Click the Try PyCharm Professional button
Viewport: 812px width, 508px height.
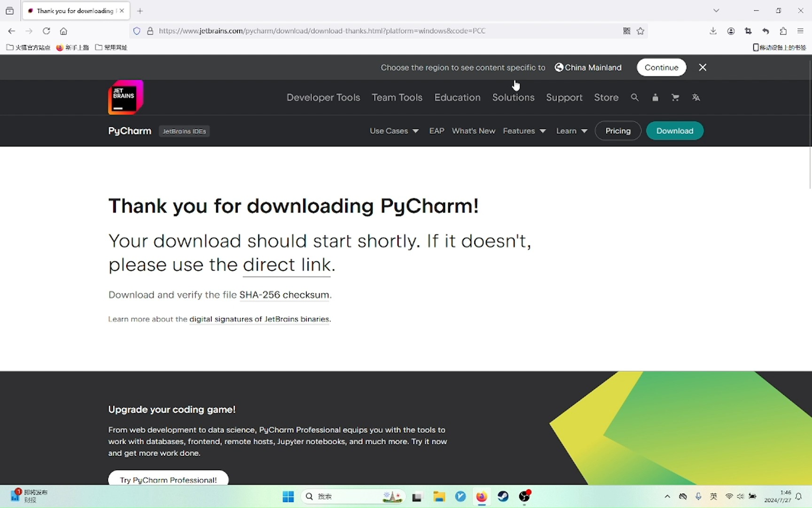168,480
